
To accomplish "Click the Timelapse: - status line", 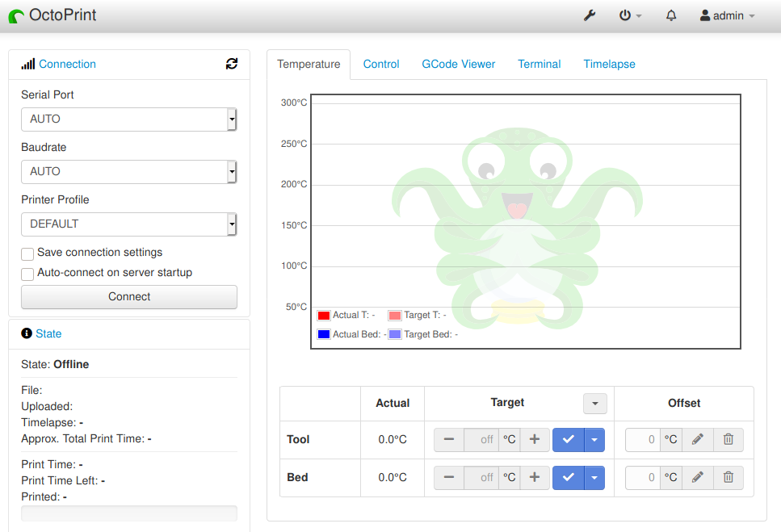I will [52, 422].
